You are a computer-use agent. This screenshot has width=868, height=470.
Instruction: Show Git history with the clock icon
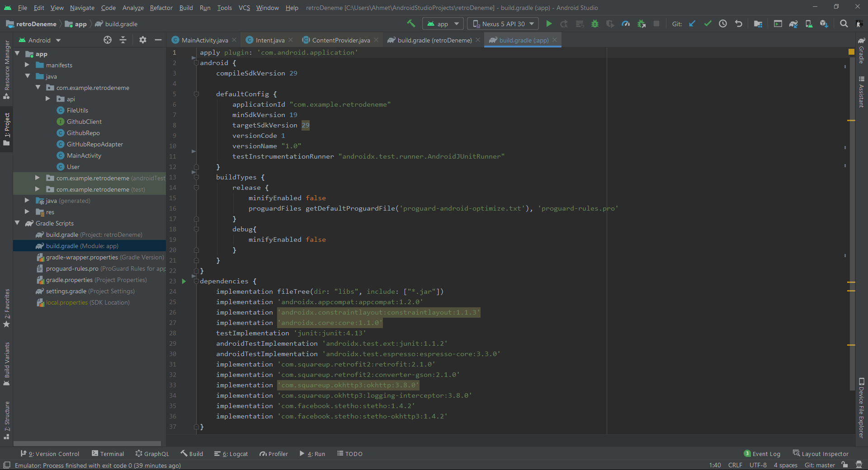pyautogui.click(x=723, y=24)
